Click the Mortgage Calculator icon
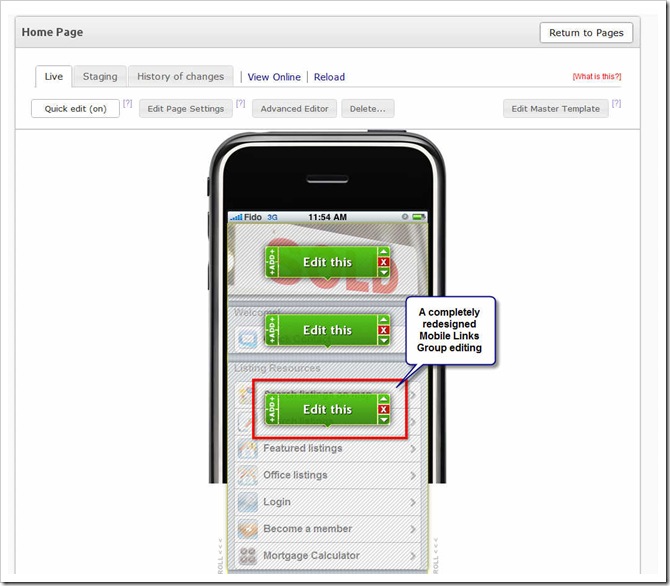 click(246, 556)
